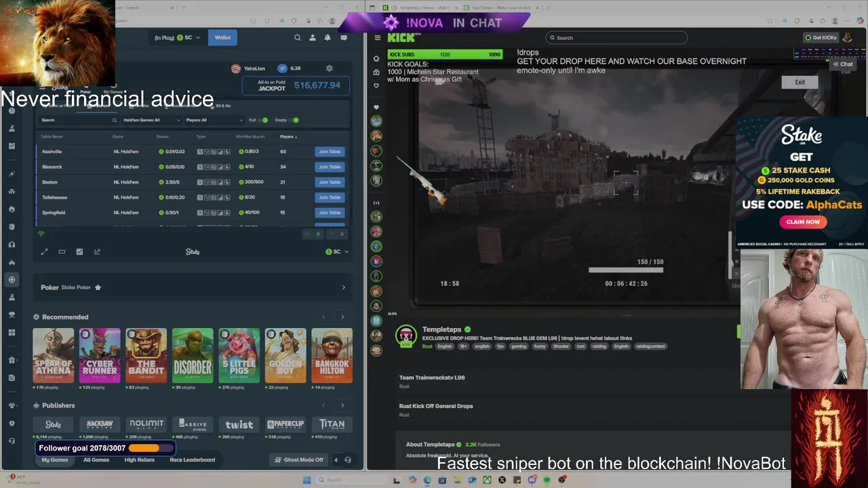Toggle the Empty tables switch
The width and height of the screenshot is (868, 488).
pyautogui.click(x=294, y=120)
